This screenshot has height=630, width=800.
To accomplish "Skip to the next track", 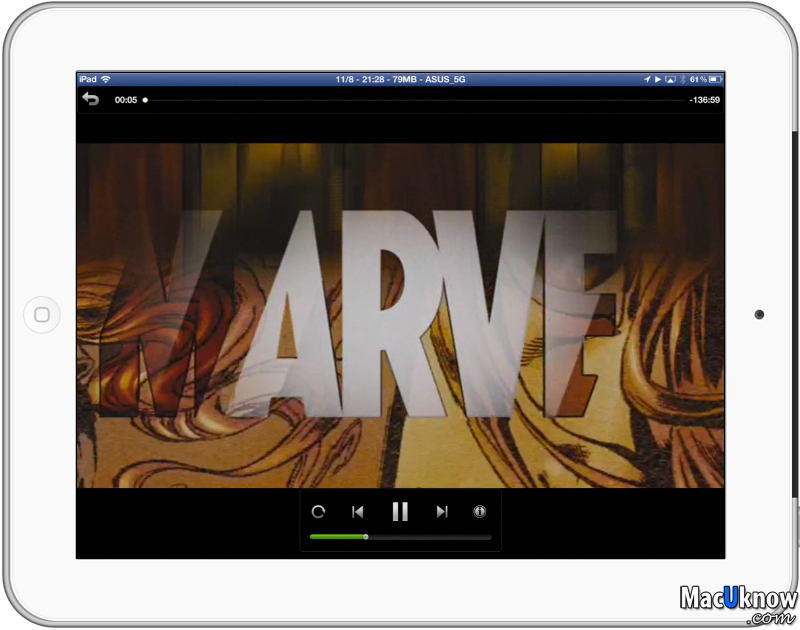I will point(442,512).
